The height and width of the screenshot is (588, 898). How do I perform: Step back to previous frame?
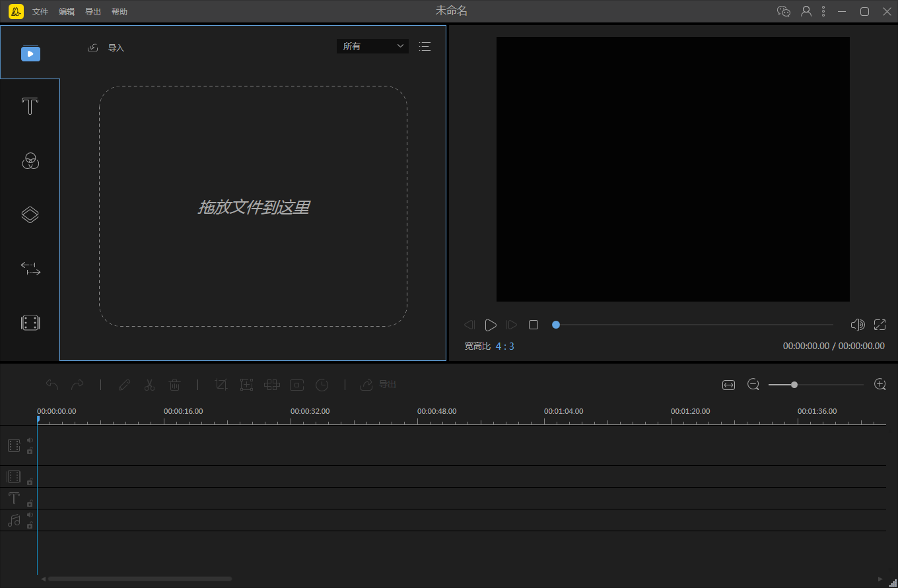point(469,325)
